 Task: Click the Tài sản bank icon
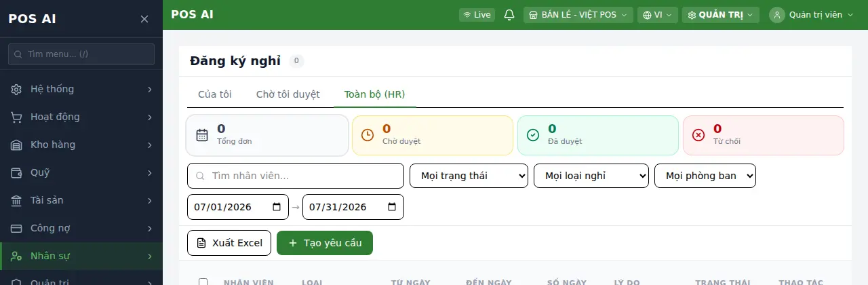pos(17,200)
